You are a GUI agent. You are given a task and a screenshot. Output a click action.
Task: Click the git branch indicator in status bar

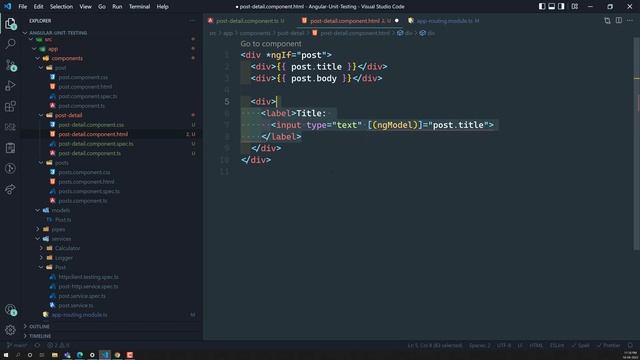tap(17, 345)
